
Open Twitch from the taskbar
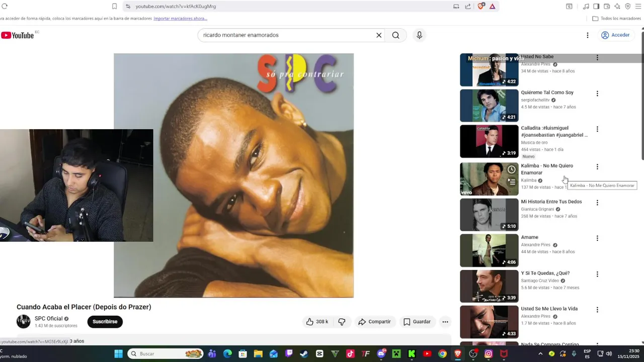click(289, 354)
